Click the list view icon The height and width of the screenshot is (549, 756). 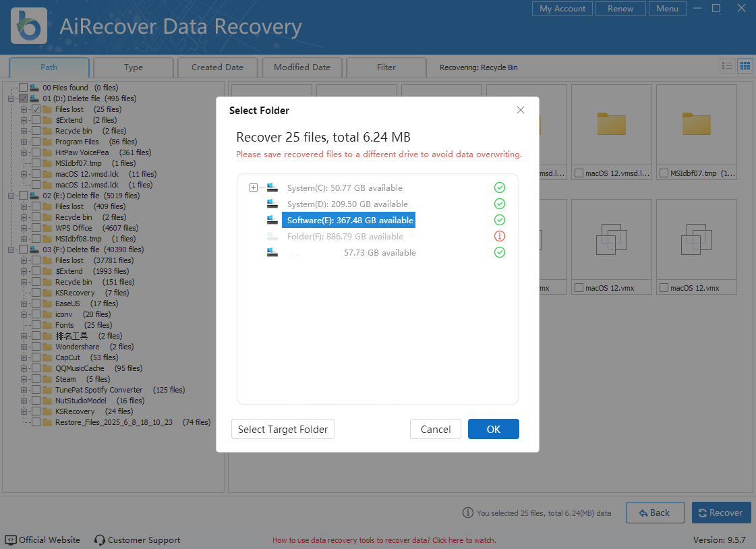coord(727,66)
